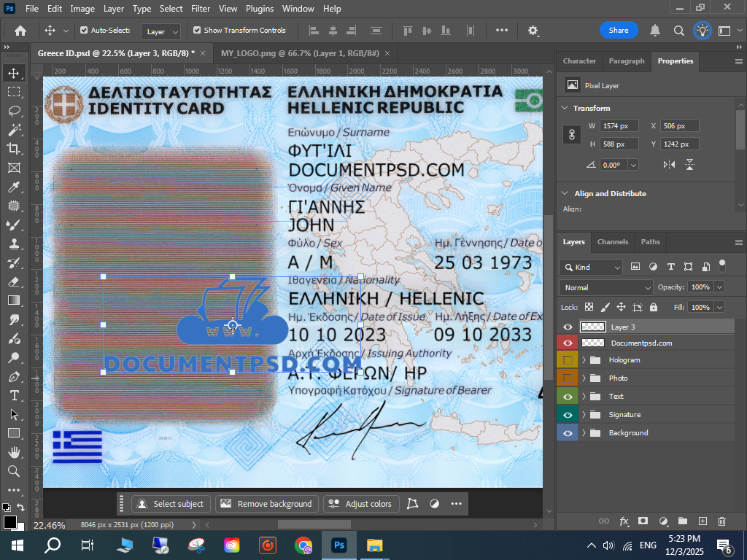The height and width of the screenshot is (560, 747).
Task: Switch to the Channels tab
Action: pos(612,242)
